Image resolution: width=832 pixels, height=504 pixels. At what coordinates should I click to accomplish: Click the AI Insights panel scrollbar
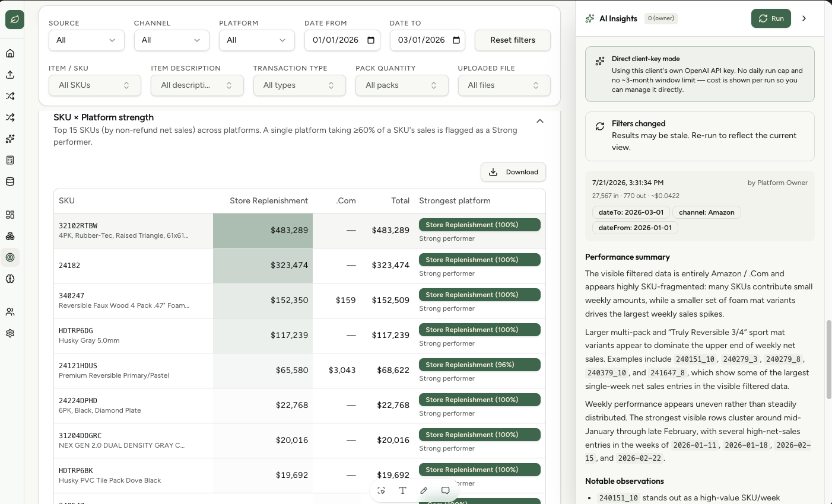click(829, 360)
